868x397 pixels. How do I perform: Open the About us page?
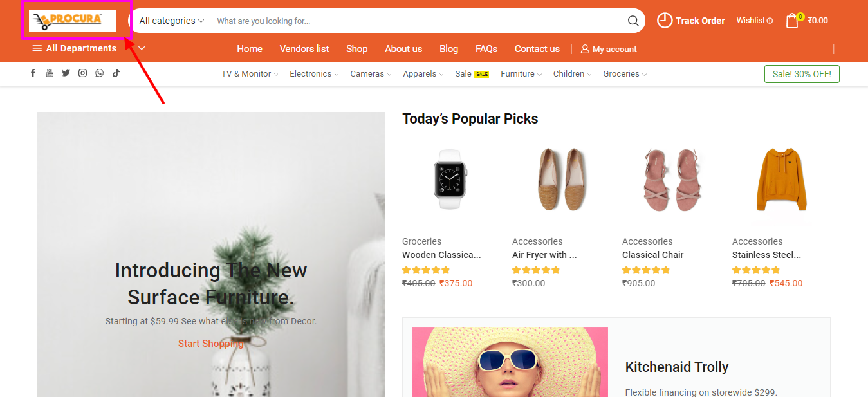coord(403,49)
